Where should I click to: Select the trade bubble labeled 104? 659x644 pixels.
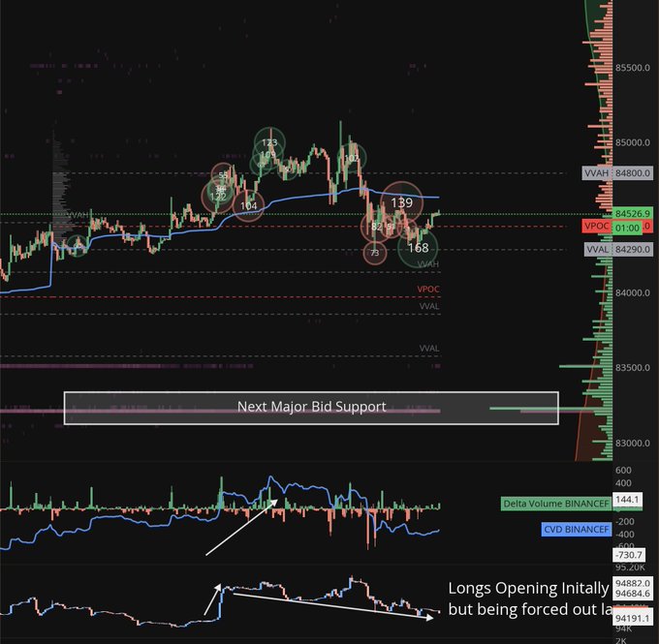click(248, 206)
